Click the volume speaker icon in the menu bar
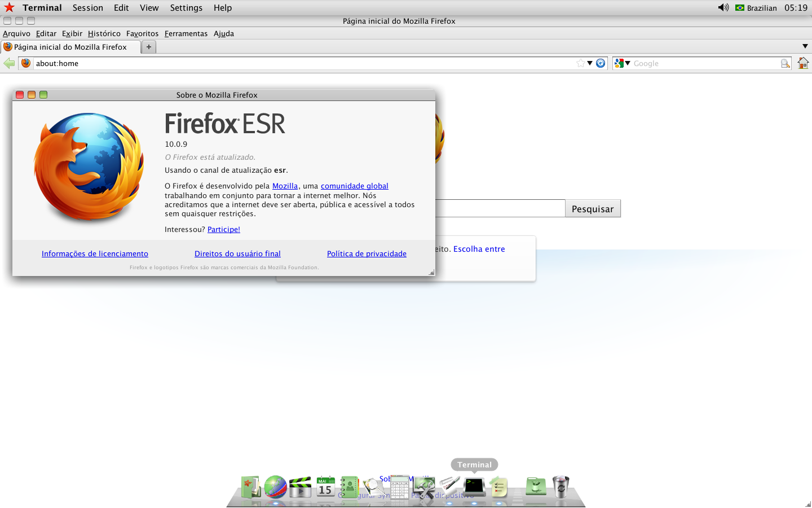812x508 pixels. [723, 7]
